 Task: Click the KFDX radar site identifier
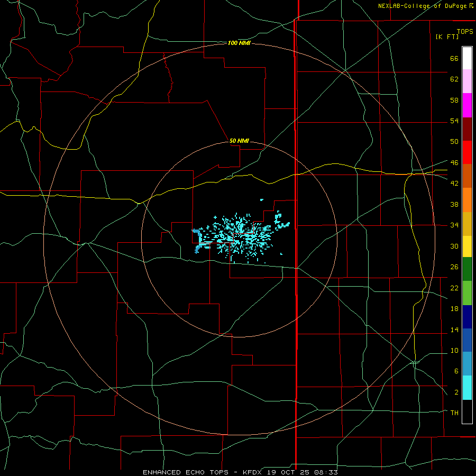253,472
